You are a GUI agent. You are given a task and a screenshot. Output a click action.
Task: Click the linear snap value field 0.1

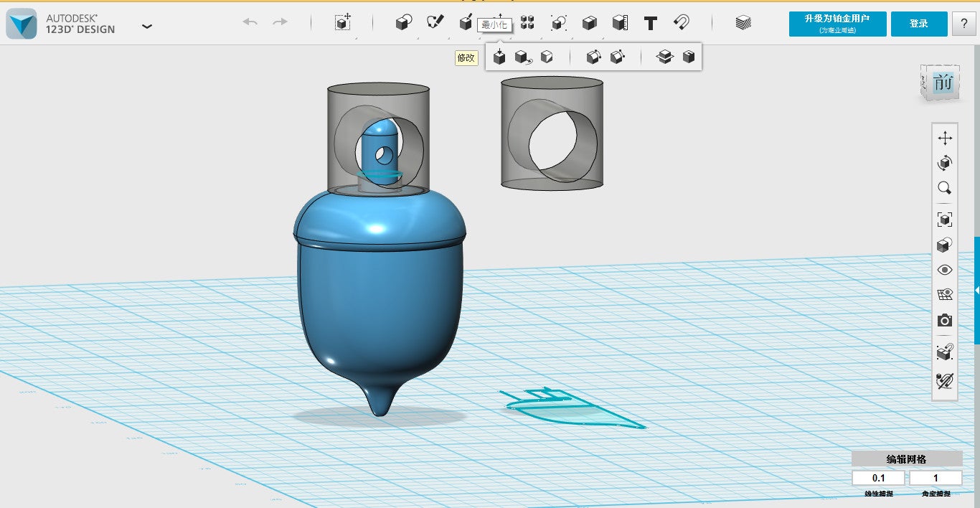(x=879, y=478)
